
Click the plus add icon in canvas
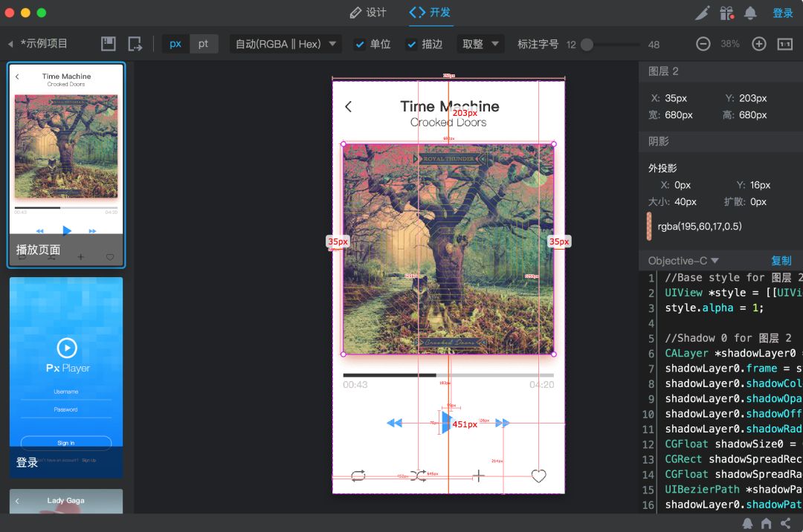click(x=478, y=476)
